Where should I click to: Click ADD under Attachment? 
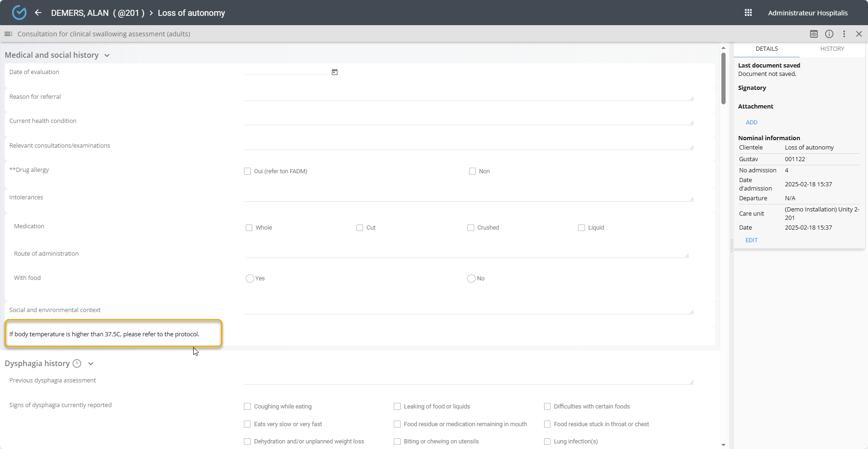click(x=751, y=122)
